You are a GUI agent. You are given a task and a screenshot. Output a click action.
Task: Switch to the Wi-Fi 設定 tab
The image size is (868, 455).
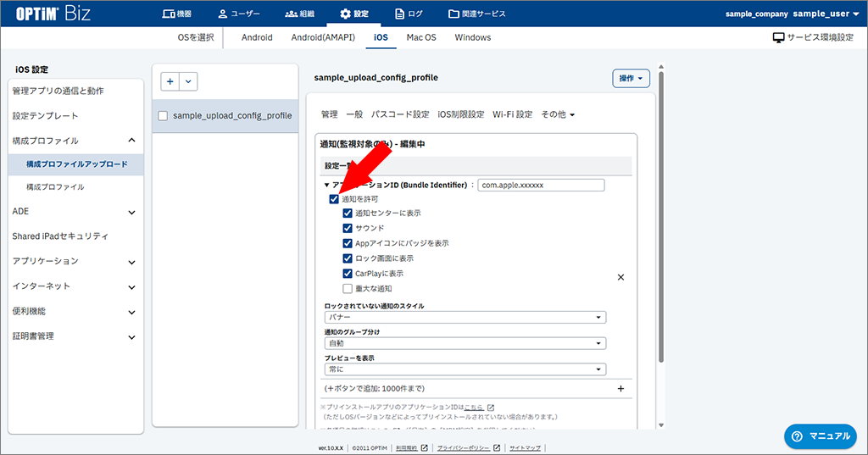pyautogui.click(x=512, y=114)
